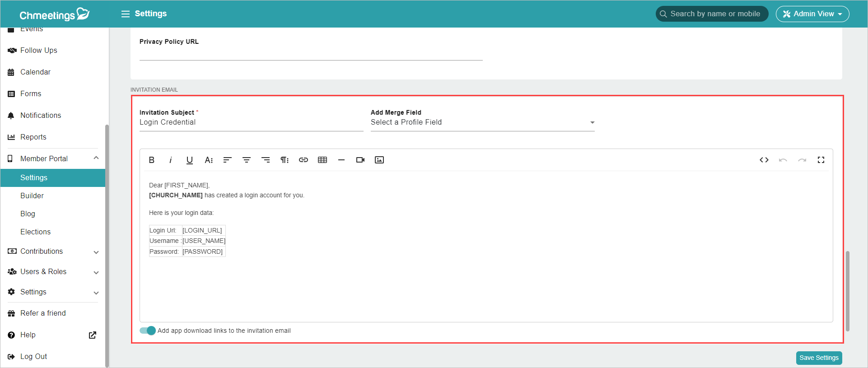868x368 pixels.
Task: Expand the sidebar Settings menu
Action: 96,293
